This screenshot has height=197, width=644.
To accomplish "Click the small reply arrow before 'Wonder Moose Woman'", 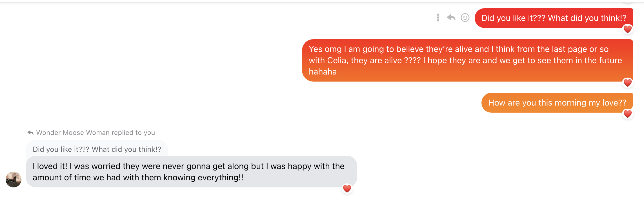I will coord(30,133).
